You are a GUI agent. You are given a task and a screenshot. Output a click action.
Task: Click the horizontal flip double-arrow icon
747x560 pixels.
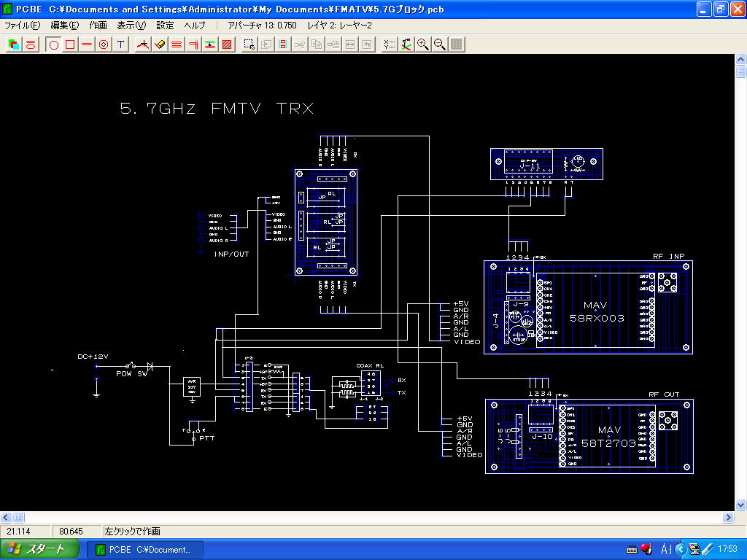point(350,44)
